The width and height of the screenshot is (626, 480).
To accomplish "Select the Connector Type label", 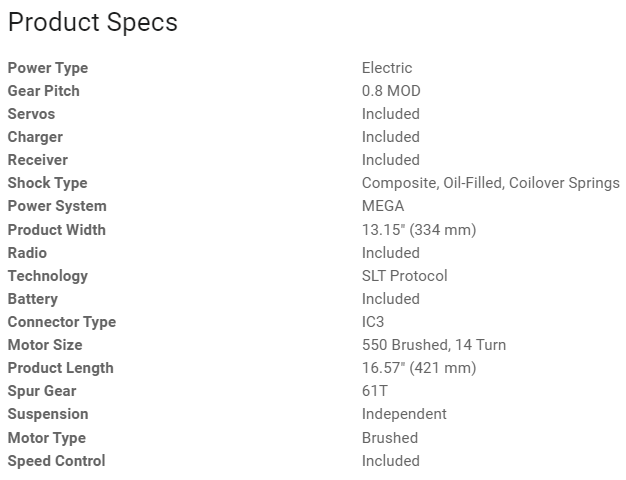I will (x=62, y=322).
